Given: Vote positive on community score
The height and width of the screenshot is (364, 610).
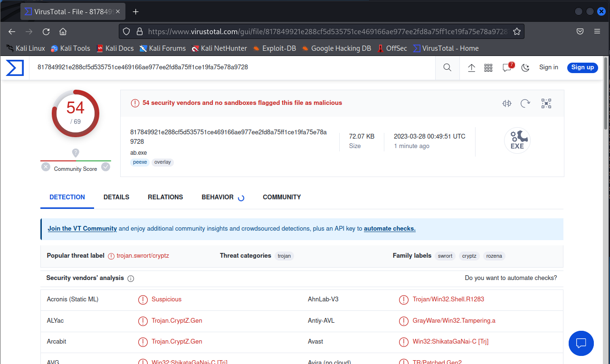Looking at the screenshot, I should pyautogui.click(x=105, y=167).
